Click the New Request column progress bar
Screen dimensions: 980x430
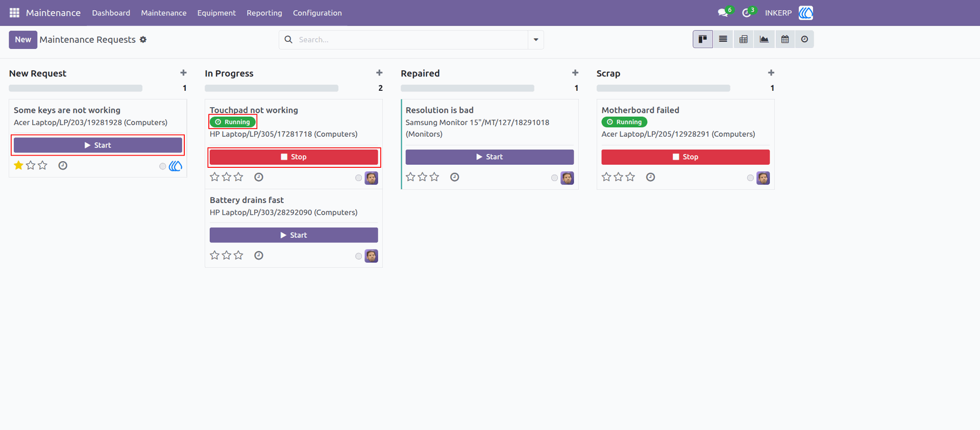point(76,88)
